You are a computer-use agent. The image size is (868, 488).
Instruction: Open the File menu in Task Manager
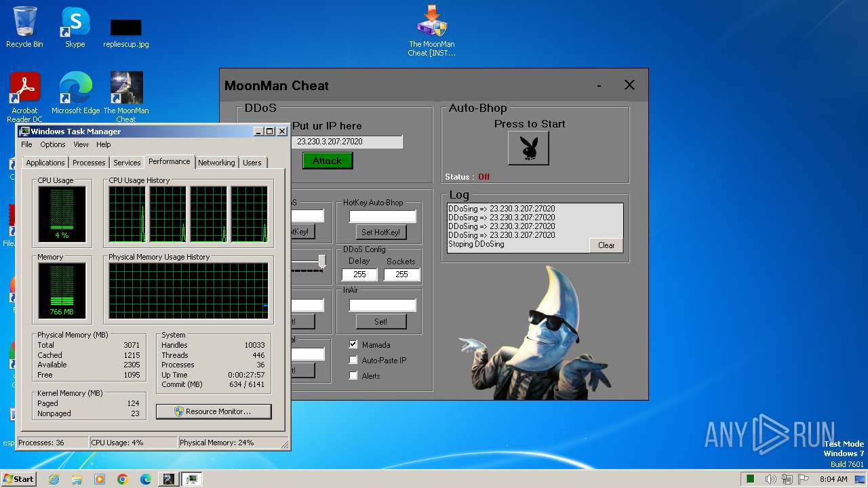pyautogui.click(x=26, y=144)
